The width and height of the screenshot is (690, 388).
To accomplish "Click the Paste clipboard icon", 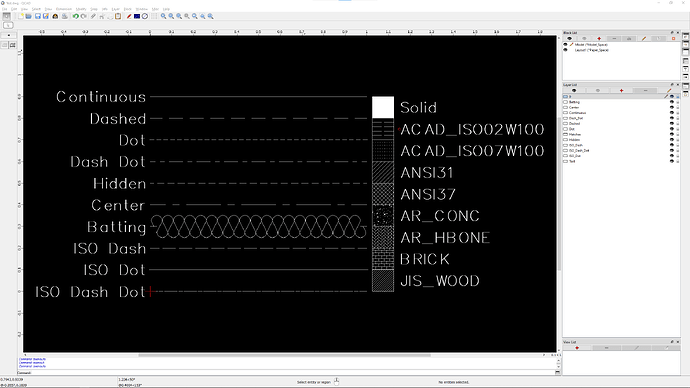I will 118,16.
